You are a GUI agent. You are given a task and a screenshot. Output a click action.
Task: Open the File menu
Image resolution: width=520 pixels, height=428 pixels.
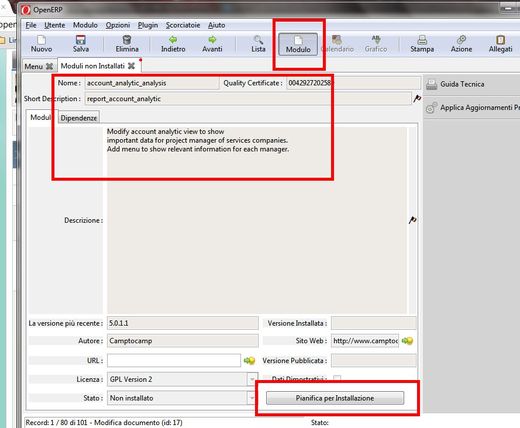click(x=31, y=25)
